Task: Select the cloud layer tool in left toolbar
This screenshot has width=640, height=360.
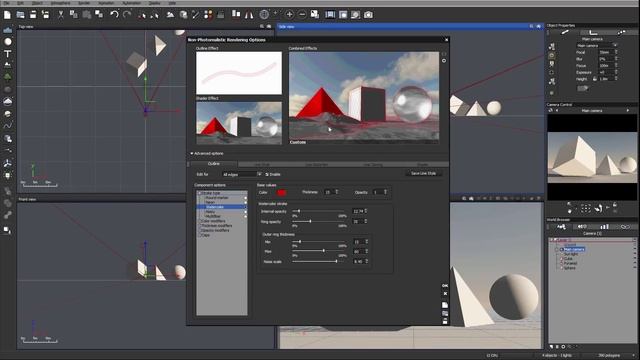Action: tap(8, 101)
